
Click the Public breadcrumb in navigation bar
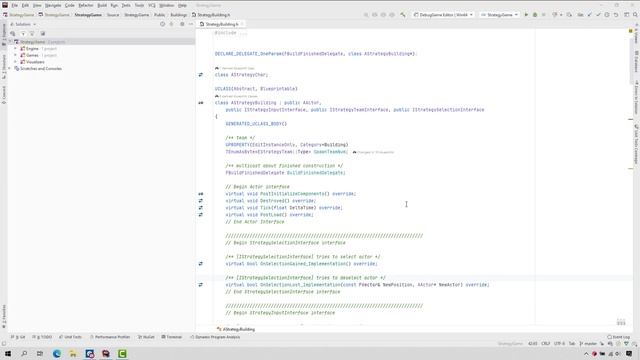point(160,15)
